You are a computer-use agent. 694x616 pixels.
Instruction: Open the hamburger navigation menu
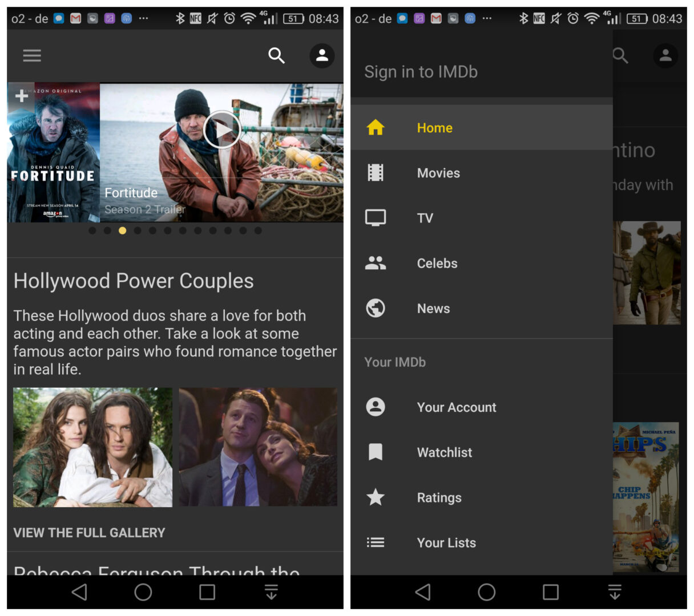pos(32,55)
